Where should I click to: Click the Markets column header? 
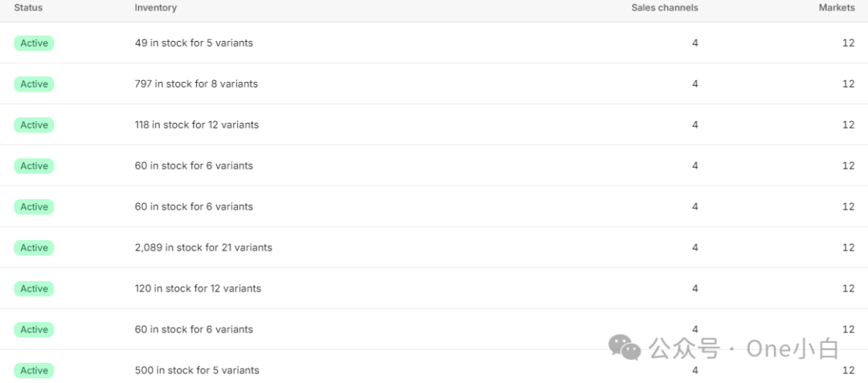(837, 8)
